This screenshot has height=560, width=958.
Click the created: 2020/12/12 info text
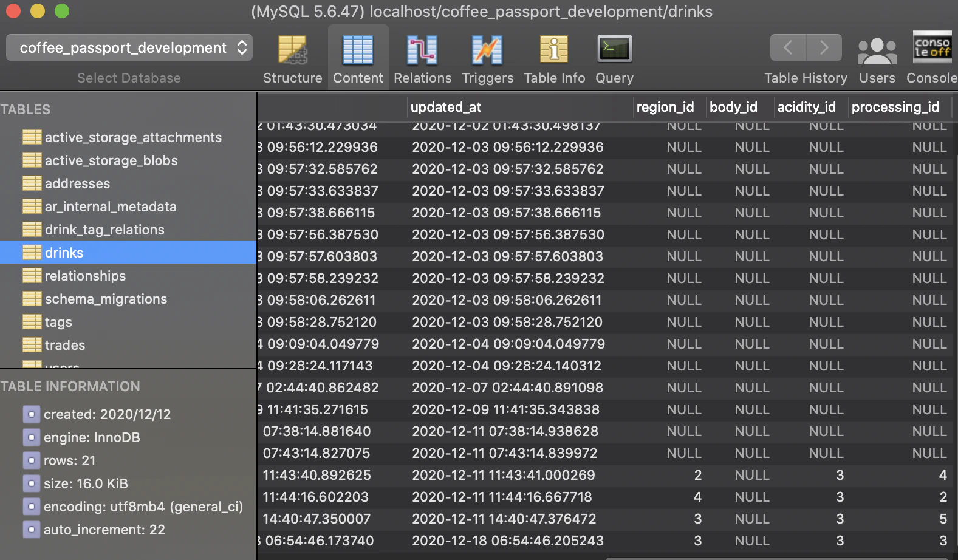click(x=107, y=414)
